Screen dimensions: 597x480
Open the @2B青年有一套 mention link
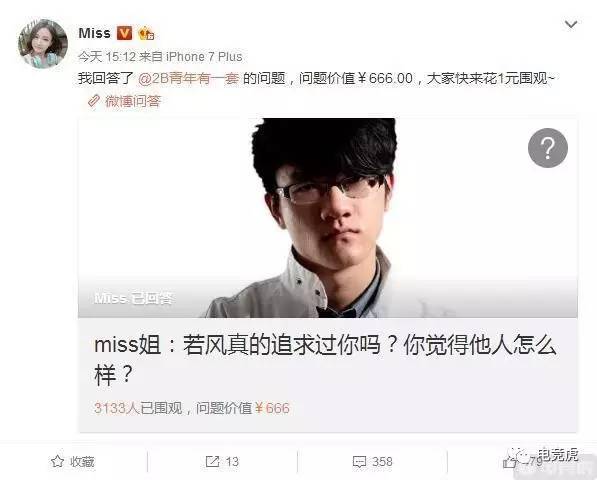[188, 78]
